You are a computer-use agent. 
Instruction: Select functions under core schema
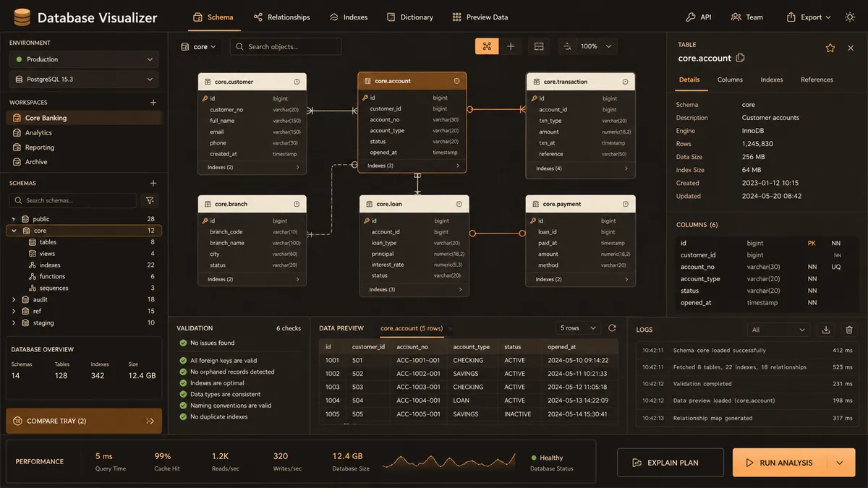91,276
